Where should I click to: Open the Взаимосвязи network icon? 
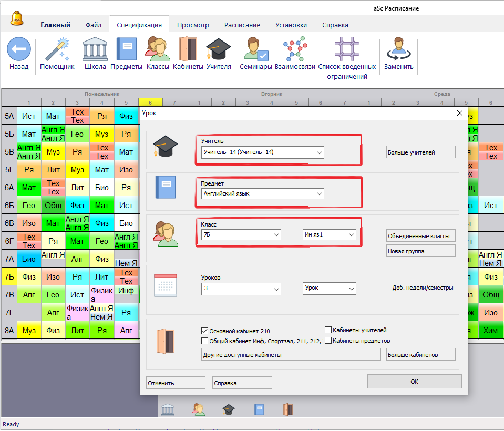pyautogui.click(x=294, y=49)
